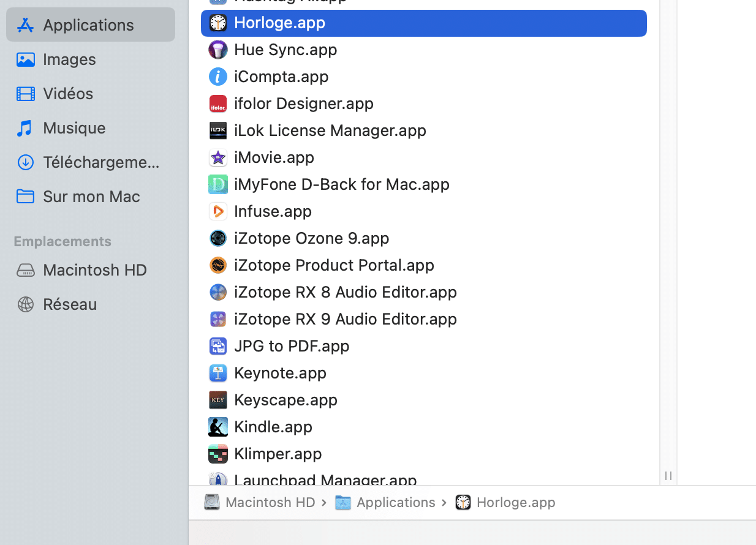
Task: Select the iMovie.app file name
Action: pos(274,157)
